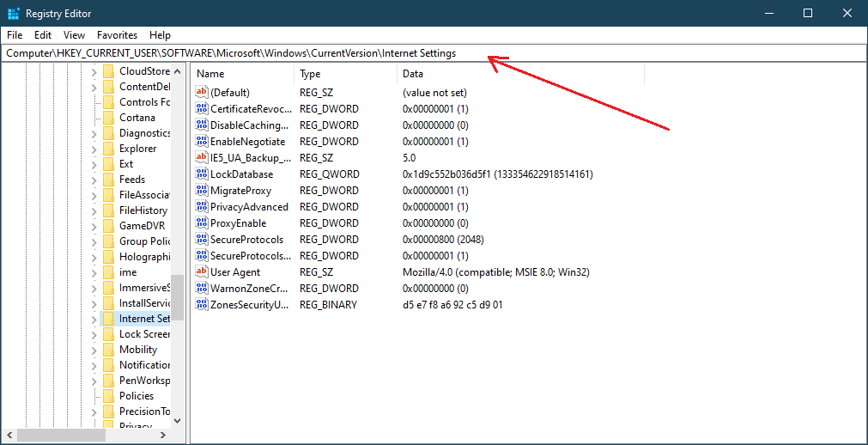Click the Explorer folder icon

pos(108,149)
